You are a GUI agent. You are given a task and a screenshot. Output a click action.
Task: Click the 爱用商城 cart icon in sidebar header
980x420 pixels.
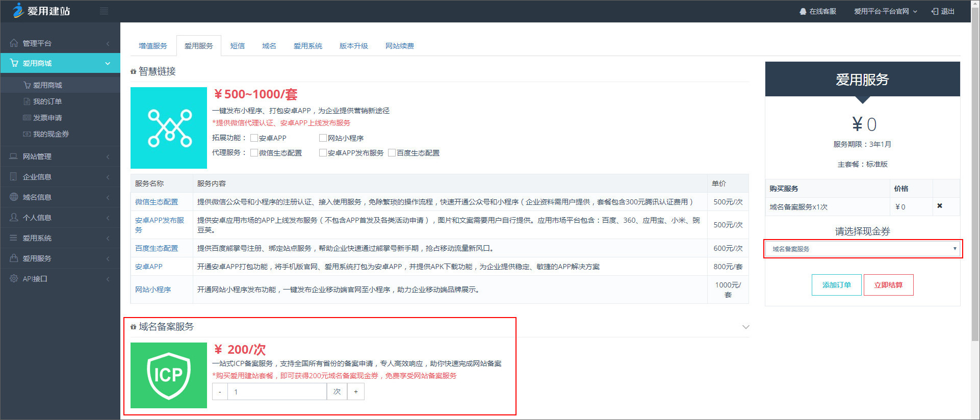(x=14, y=63)
